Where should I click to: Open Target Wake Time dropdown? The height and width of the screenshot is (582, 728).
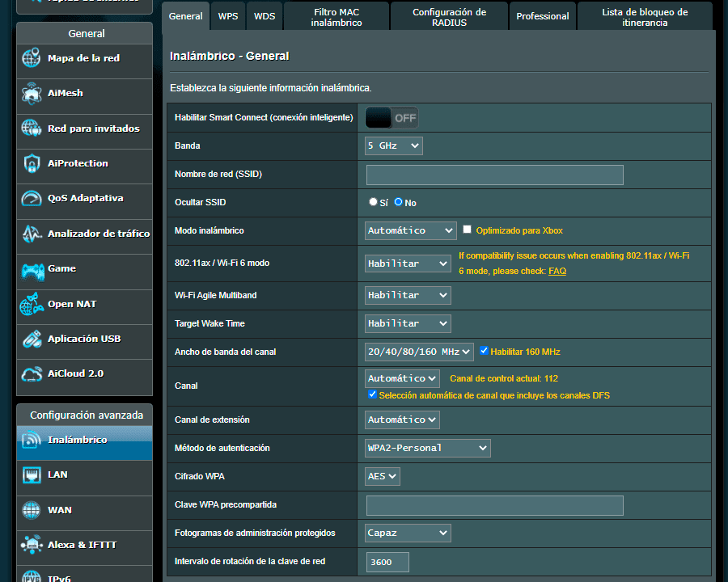[408, 323]
